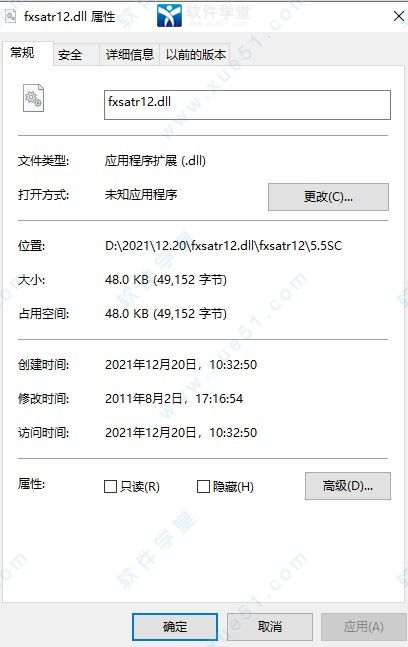Select the 常规 general tab
Viewport: 408px width, 647px height.
click(23, 53)
